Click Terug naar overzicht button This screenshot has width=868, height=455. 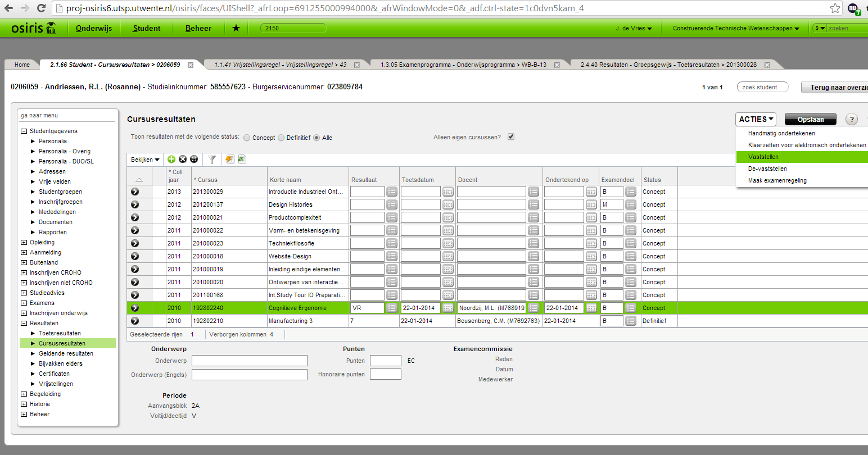pos(835,87)
